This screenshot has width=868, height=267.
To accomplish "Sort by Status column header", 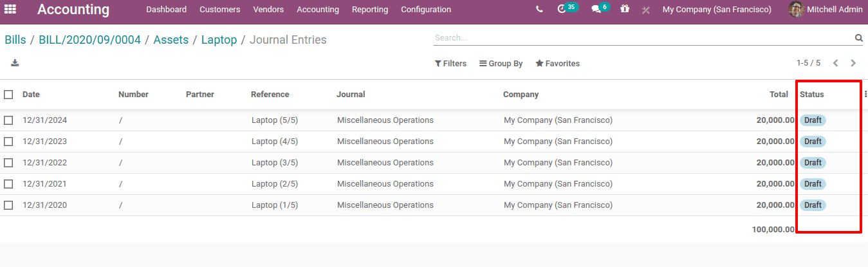I will (x=811, y=95).
